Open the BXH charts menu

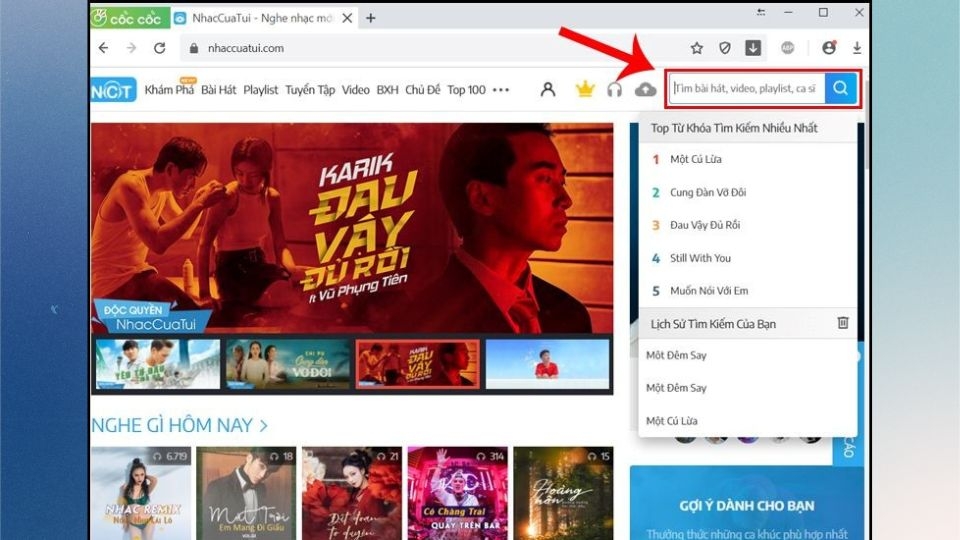pyautogui.click(x=388, y=90)
